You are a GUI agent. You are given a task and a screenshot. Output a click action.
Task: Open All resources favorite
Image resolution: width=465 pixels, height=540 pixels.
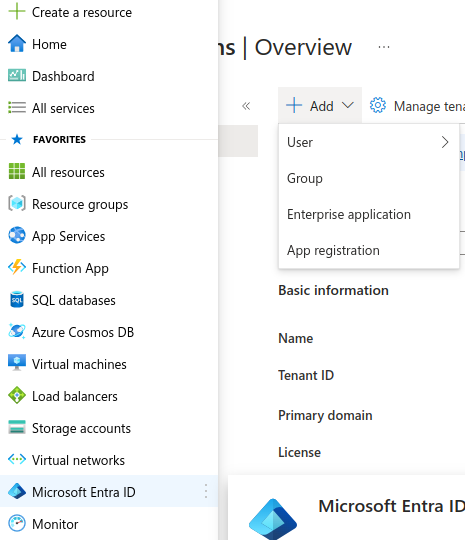(x=68, y=172)
